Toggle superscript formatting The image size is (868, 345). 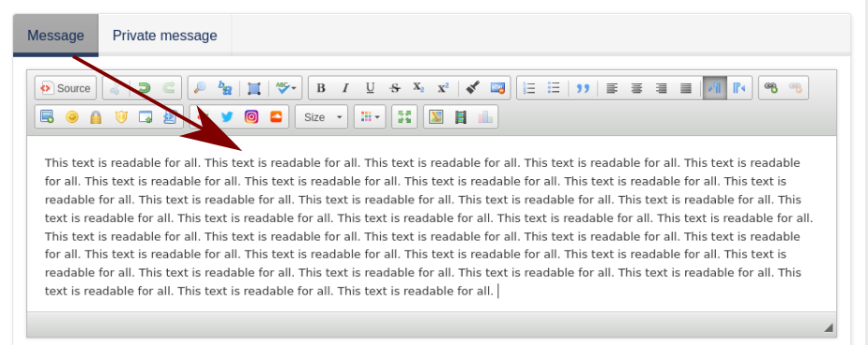click(443, 88)
